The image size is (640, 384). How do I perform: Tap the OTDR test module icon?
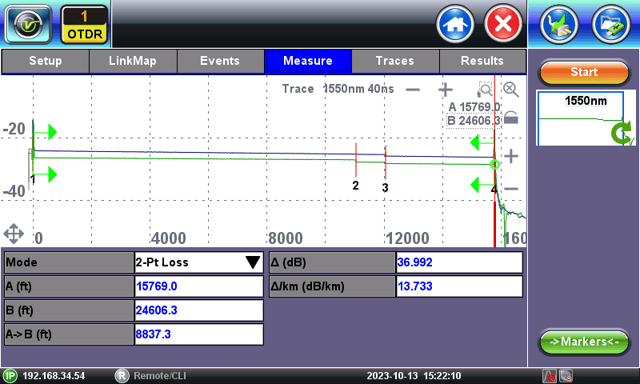(84, 24)
